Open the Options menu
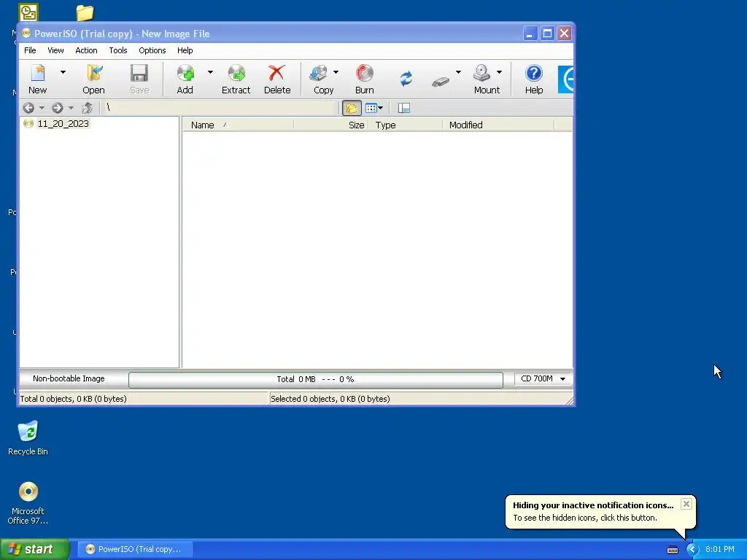 (152, 50)
